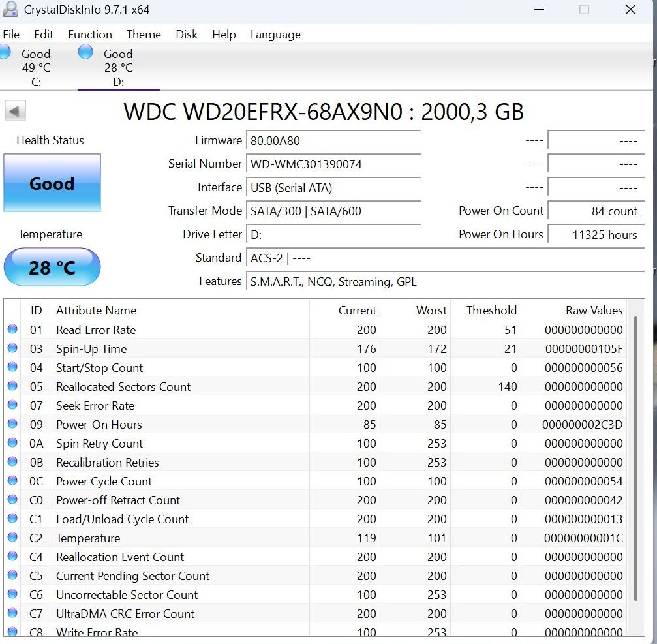Click status dot for Temperature attribute
Image resolution: width=657 pixels, height=644 pixels.
coord(12,538)
